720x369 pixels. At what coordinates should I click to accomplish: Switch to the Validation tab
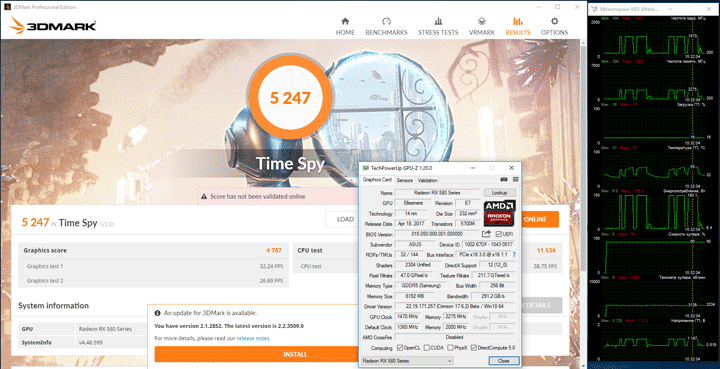(x=427, y=180)
